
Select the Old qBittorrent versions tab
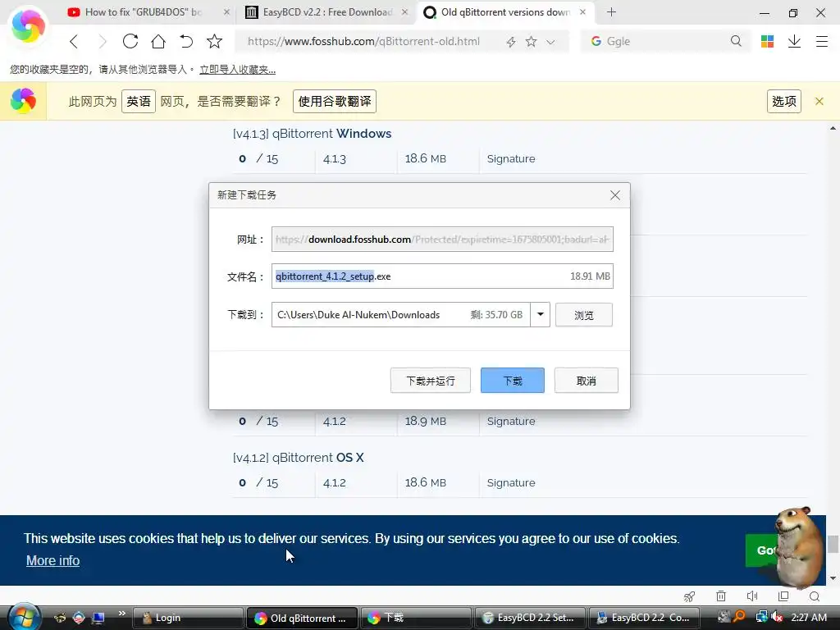click(x=504, y=11)
